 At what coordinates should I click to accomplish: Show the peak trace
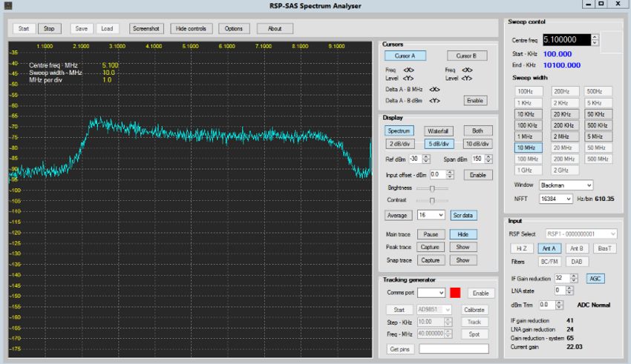(463, 247)
